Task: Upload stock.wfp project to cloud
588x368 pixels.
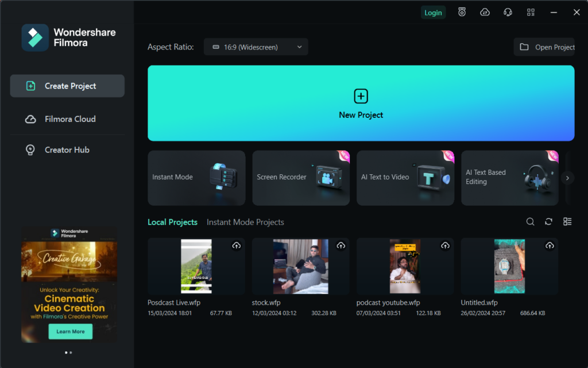Action: click(341, 246)
